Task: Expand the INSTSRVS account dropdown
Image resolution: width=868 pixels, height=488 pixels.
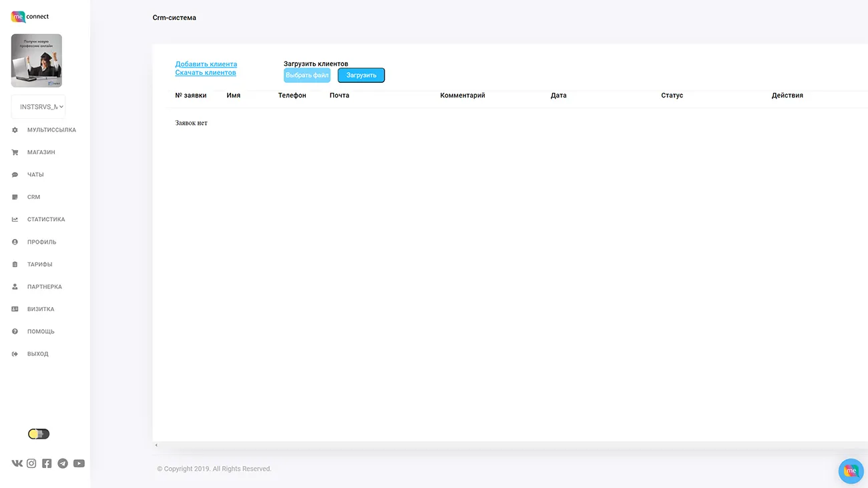Action: pos(39,107)
